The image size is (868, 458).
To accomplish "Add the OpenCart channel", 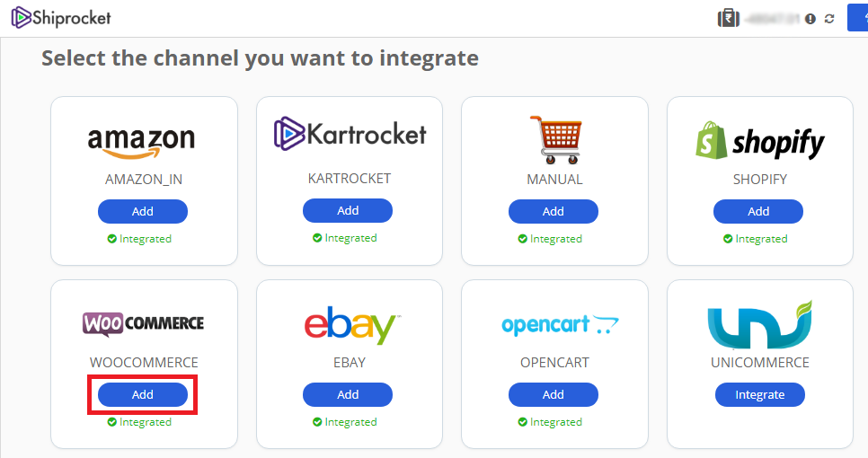I will tap(554, 394).
